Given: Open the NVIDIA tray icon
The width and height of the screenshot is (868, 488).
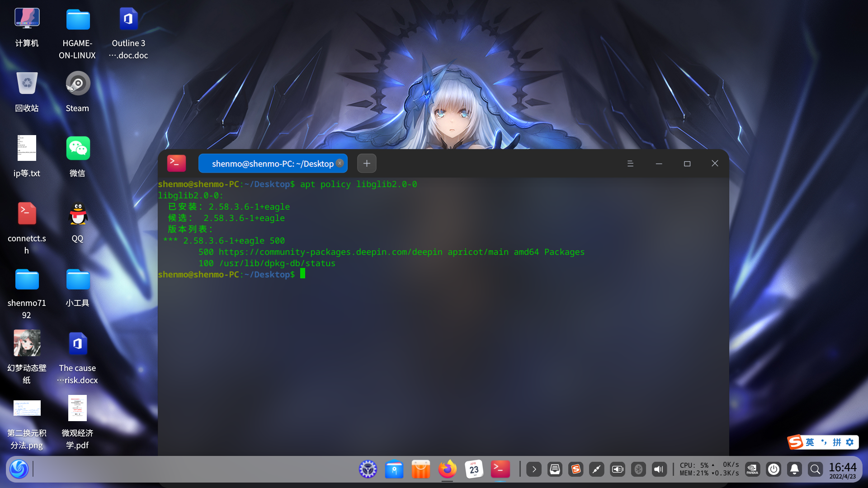Looking at the screenshot, I should [752, 469].
